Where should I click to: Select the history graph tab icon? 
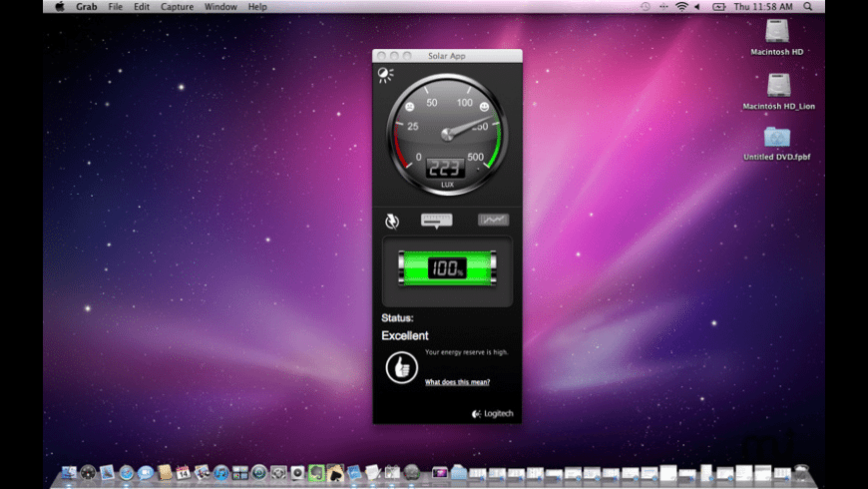[493, 220]
